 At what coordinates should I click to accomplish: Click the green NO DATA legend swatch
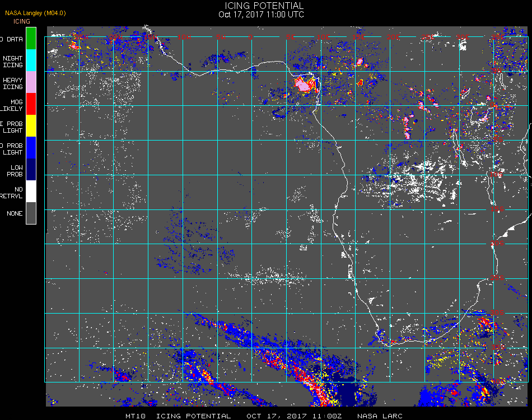pos(31,38)
